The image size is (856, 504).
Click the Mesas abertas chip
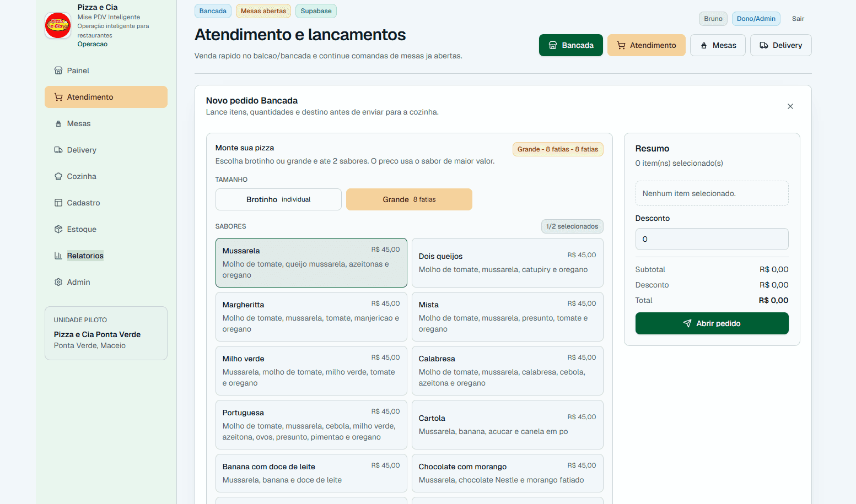tap(263, 11)
